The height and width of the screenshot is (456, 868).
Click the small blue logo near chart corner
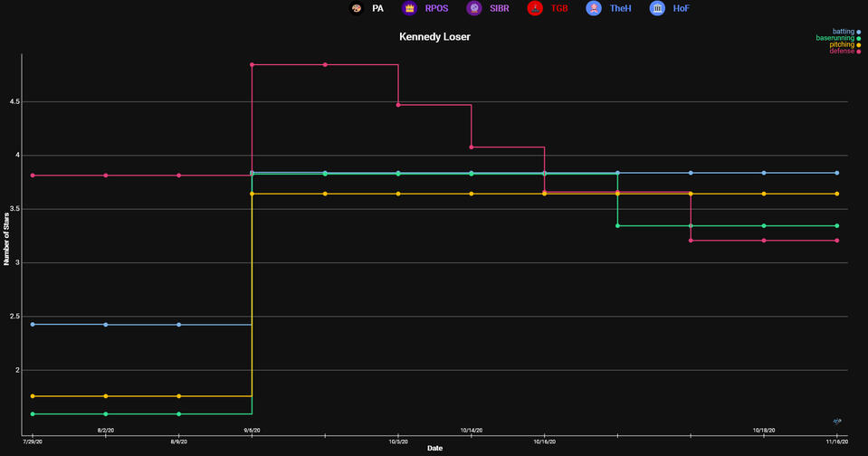pos(838,421)
